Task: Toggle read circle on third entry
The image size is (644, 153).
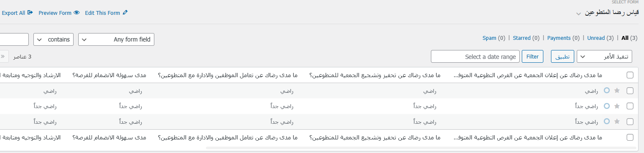Action: [x=607, y=122]
